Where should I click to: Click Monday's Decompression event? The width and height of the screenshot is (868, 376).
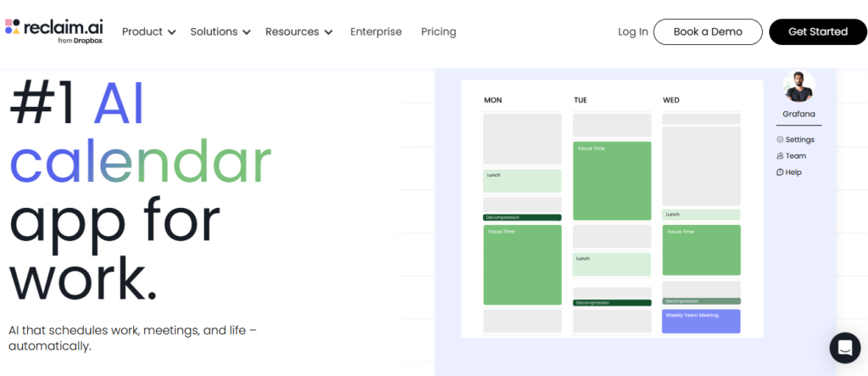[522, 217]
